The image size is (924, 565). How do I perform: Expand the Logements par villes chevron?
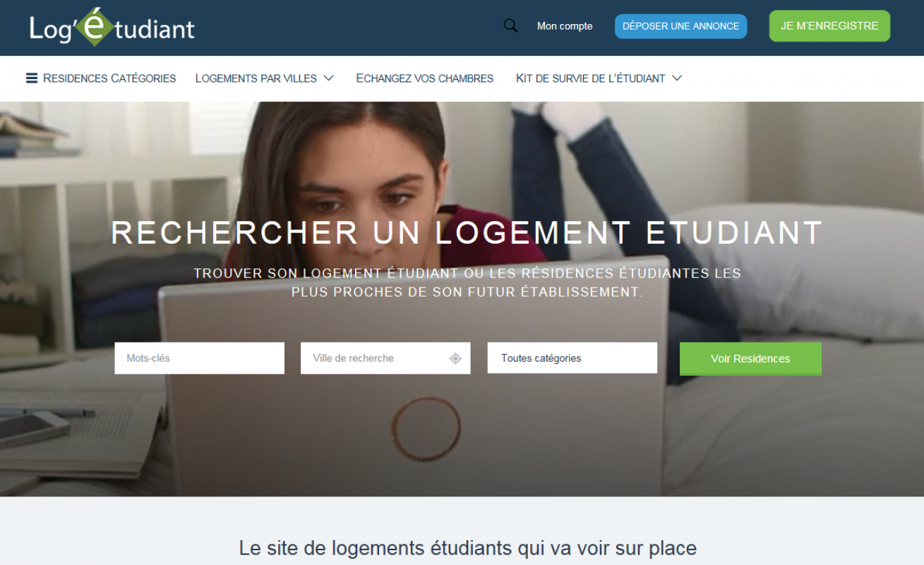click(x=328, y=78)
